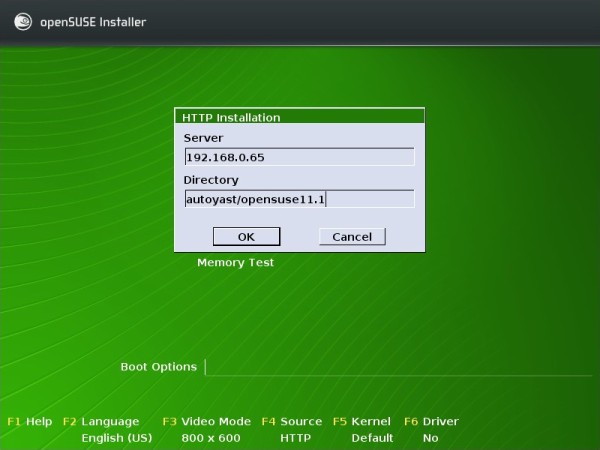Click the HTTP source value

295,438
